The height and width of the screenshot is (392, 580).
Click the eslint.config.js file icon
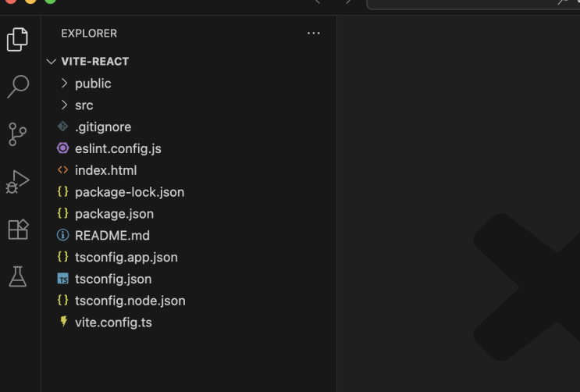click(x=63, y=148)
